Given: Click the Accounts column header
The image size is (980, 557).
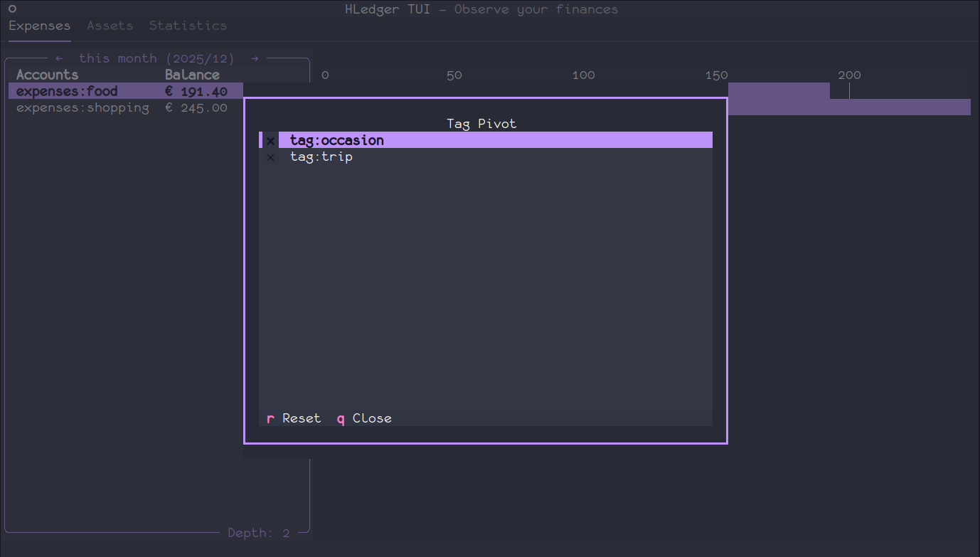Looking at the screenshot, I should (47, 75).
